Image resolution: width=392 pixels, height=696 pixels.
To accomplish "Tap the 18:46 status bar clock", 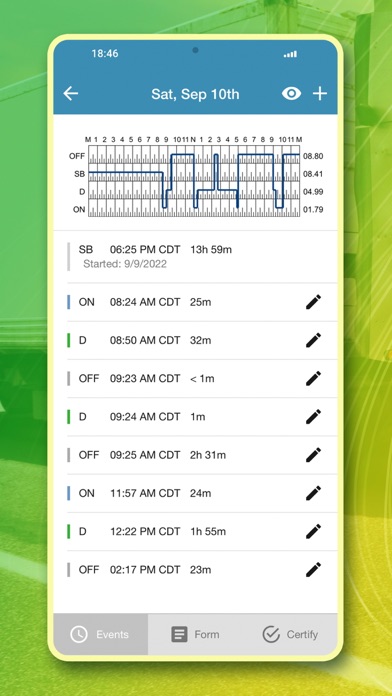I will (x=105, y=54).
